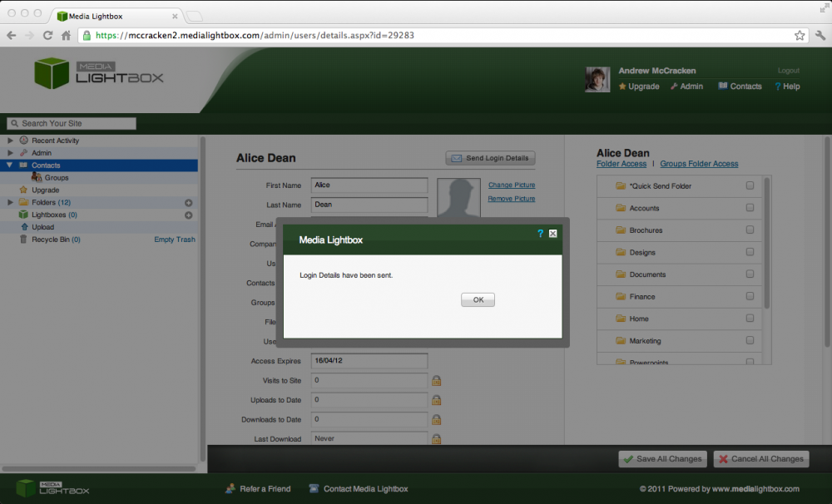Screen dimensions: 832x504
Task: Click the Media Lightbox logo in header
Action: (99, 74)
